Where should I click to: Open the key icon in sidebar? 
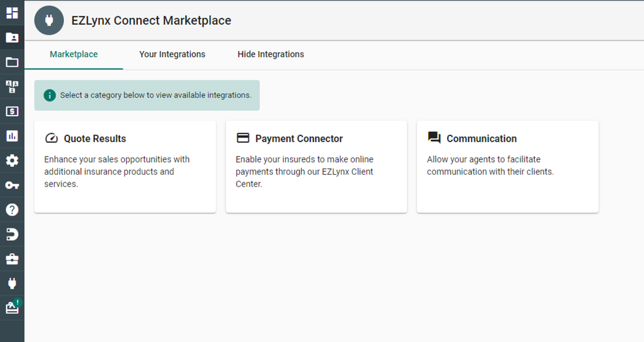click(x=12, y=185)
